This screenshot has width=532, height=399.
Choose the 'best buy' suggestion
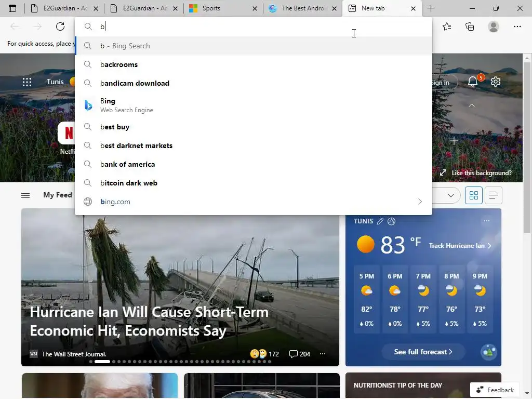pyautogui.click(x=254, y=127)
